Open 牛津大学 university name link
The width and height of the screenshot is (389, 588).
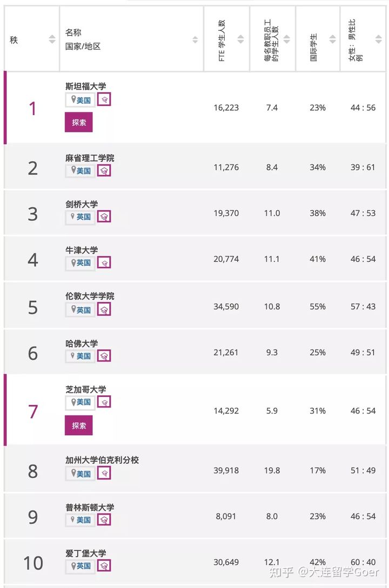point(82,250)
